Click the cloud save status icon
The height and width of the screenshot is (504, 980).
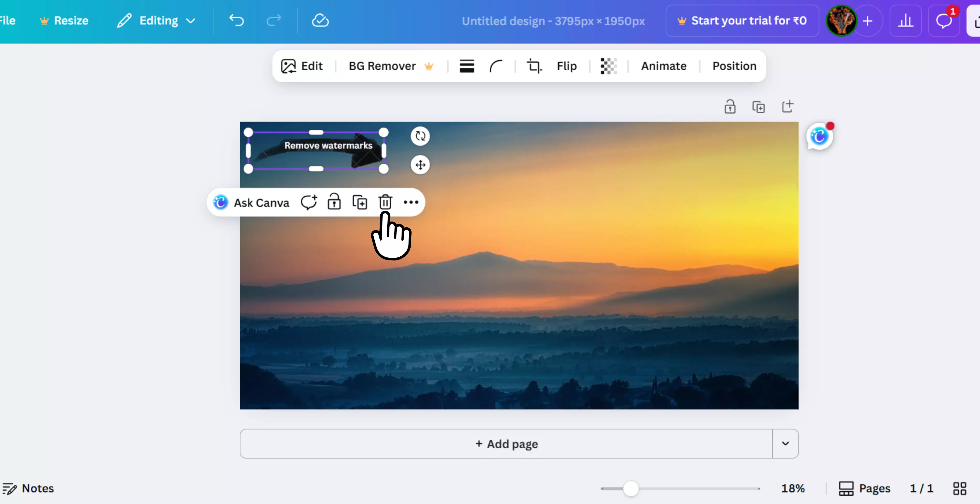pos(320,21)
